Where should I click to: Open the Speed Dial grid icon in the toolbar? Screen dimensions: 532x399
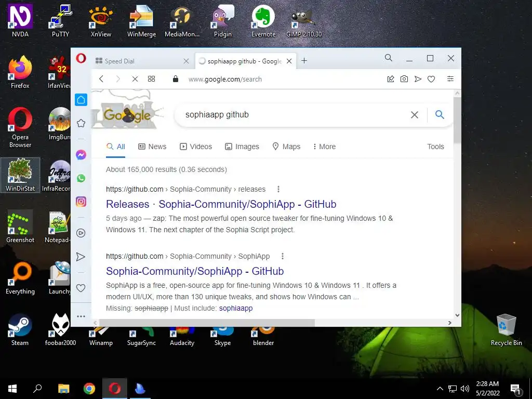click(x=151, y=79)
